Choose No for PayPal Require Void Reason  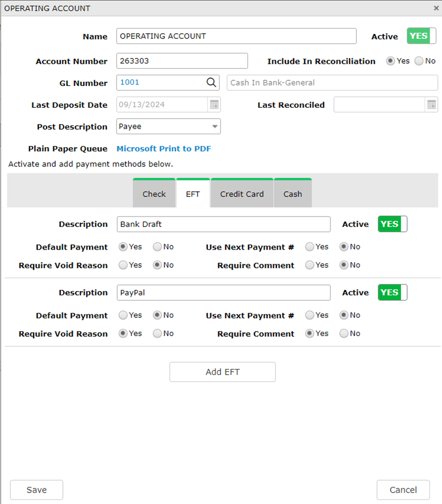pos(157,333)
